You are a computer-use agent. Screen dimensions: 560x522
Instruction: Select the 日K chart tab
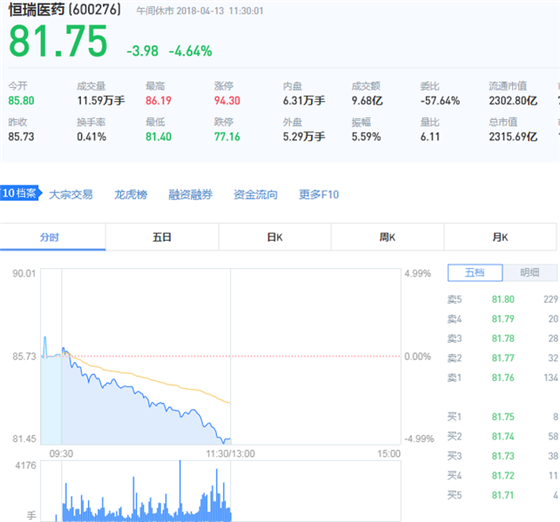click(275, 237)
